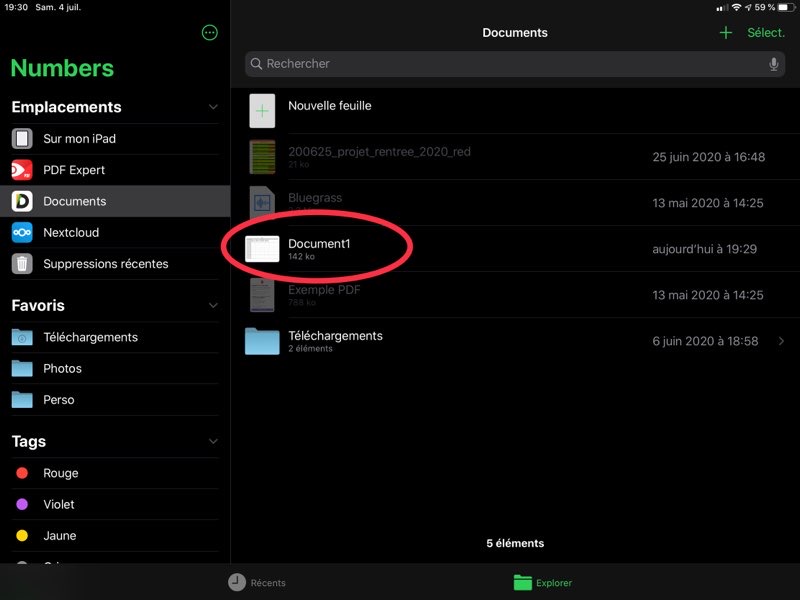Open Téléchargements favorite folder in sidebar

pyautogui.click(x=90, y=337)
